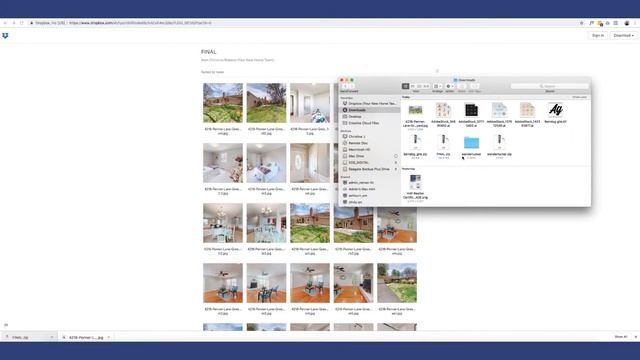Click the browser forward arrow
This screenshot has width=640, height=360.
pos(13,23)
